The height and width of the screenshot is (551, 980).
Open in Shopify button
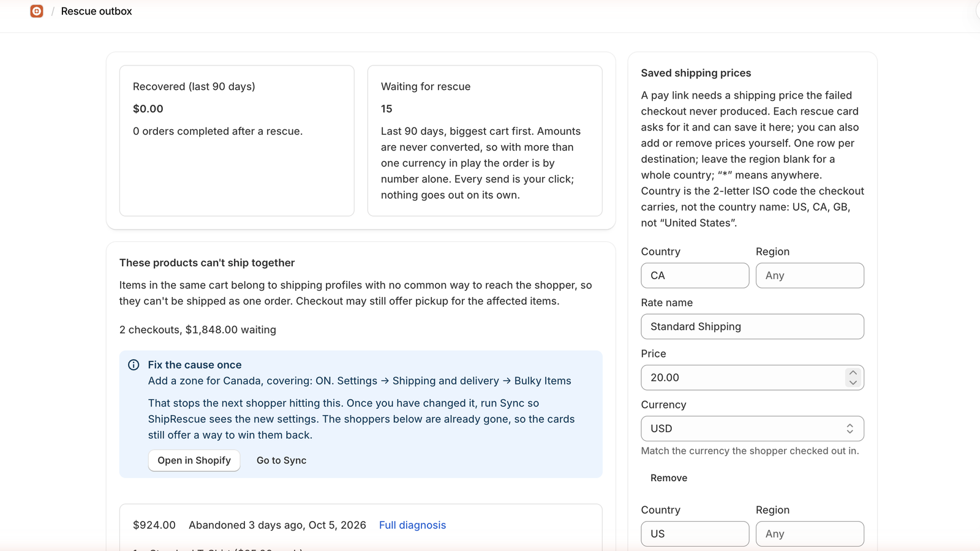click(x=194, y=460)
